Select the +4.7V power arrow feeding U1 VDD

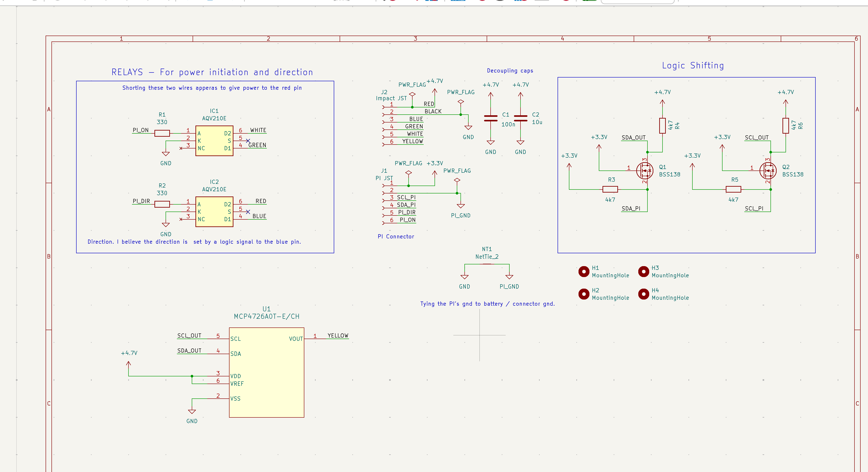click(128, 365)
